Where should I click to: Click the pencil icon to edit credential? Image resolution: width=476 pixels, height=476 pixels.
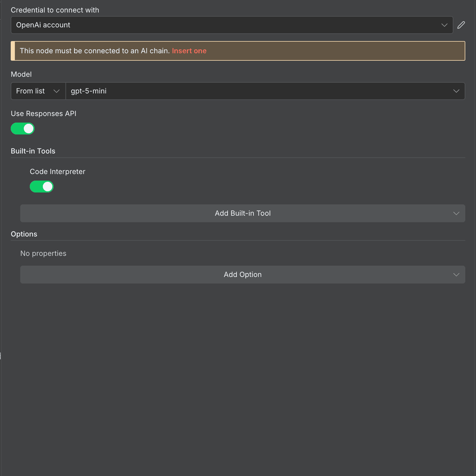tap(461, 25)
